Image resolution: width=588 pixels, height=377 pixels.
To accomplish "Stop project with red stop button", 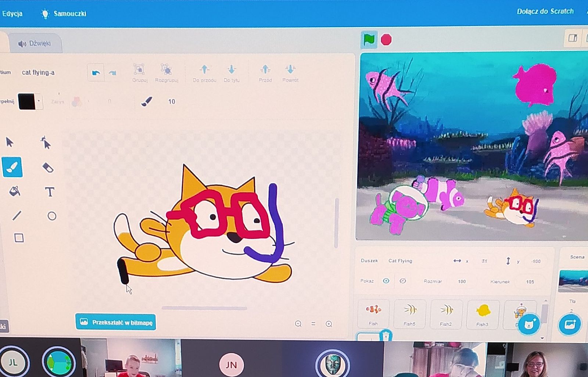I will pos(386,39).
